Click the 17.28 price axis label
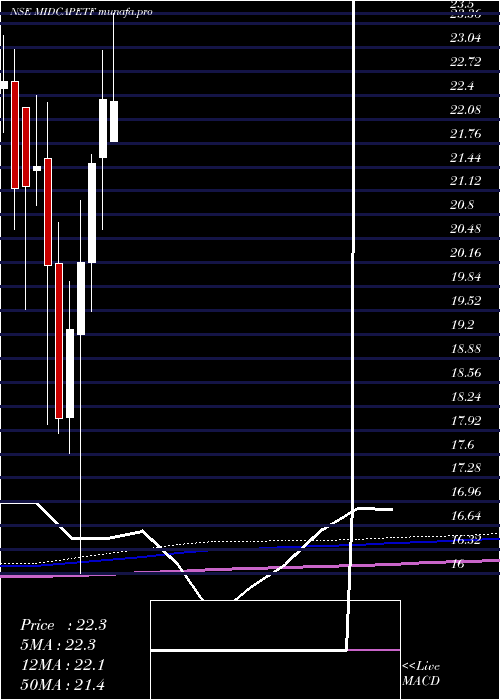The width and height of the screenshot is (500, 700). click(466, 468)
